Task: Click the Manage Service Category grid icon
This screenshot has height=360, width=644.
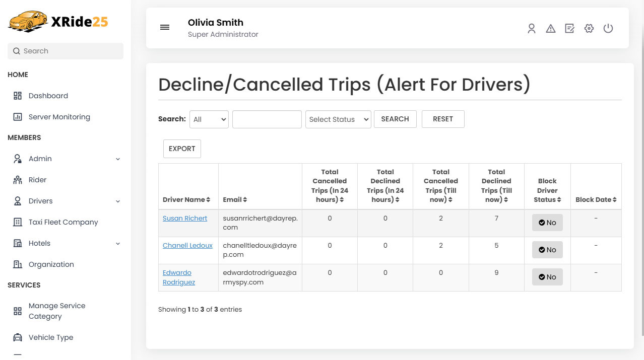Action: [18, 311]
